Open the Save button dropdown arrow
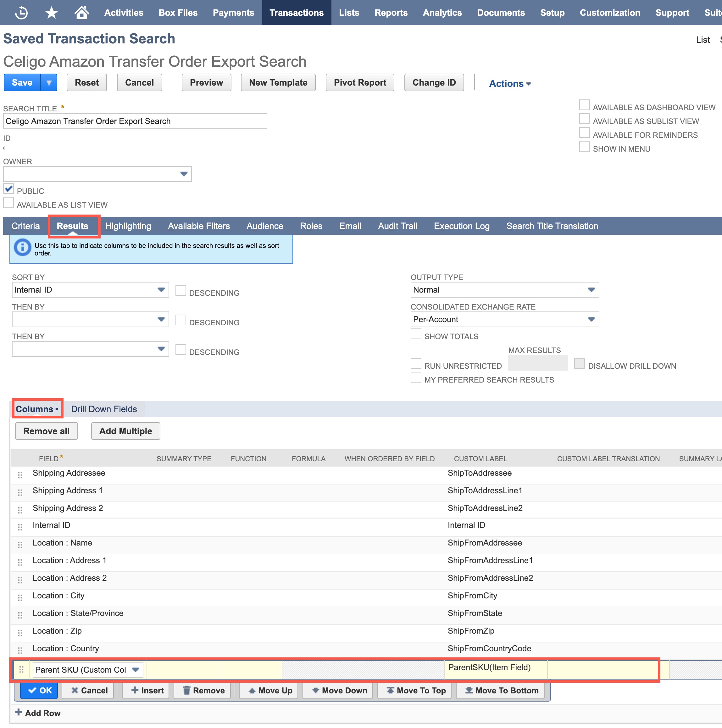722x728 pixels. [x=49, y=82]
